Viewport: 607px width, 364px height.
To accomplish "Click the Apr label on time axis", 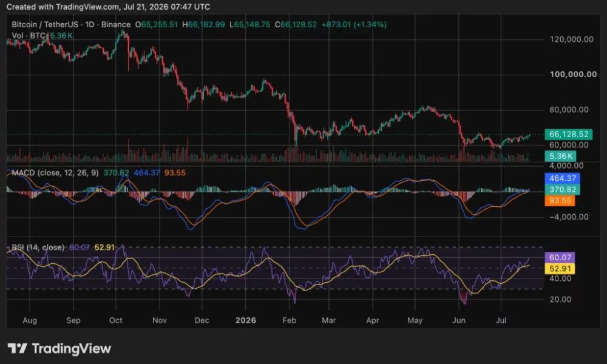I will (x=373, y=320).
